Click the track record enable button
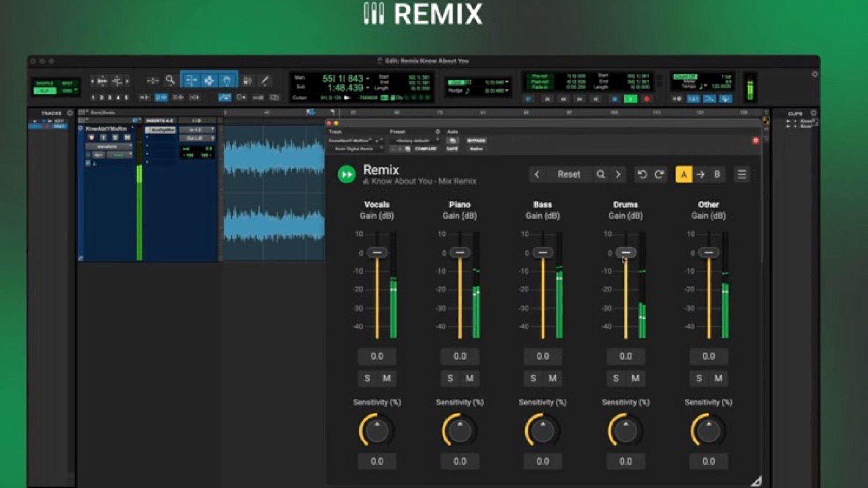 pos(91,137)
